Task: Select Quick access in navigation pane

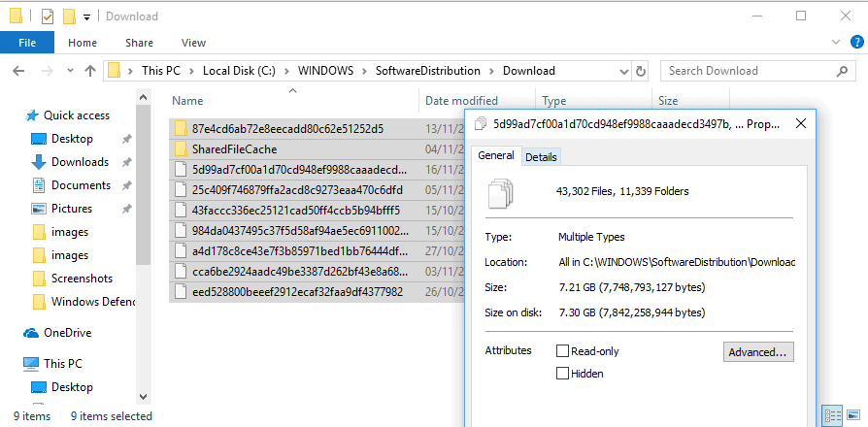Action: (77, 115)
